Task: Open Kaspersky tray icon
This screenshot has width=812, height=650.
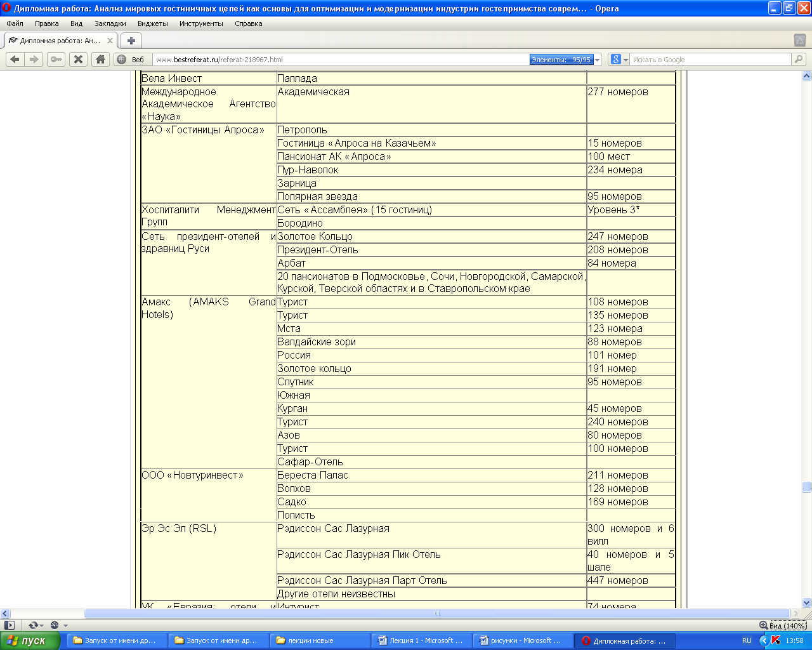Action: (x=776, y=640)
